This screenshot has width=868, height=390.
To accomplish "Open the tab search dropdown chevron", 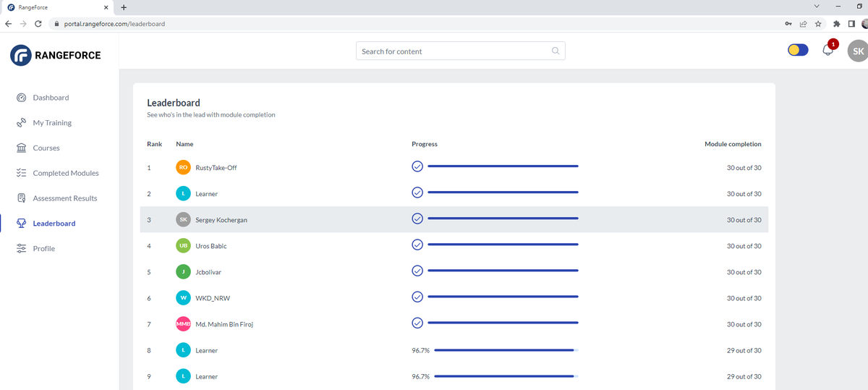I will click(x=817, y=7).
